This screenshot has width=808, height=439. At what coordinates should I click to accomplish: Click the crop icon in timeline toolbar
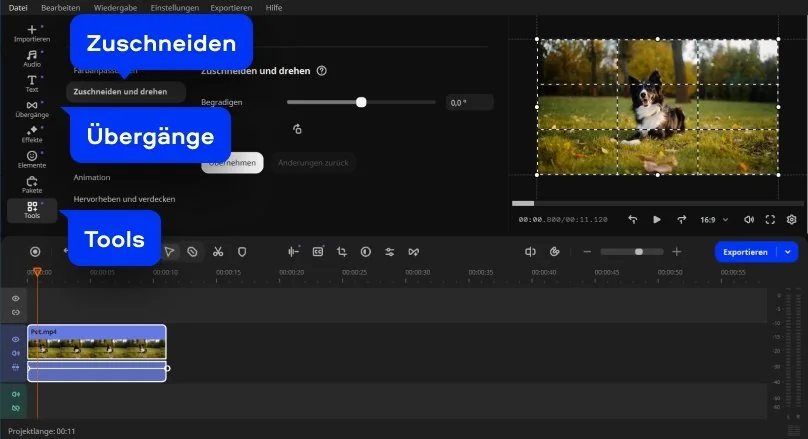341,252
